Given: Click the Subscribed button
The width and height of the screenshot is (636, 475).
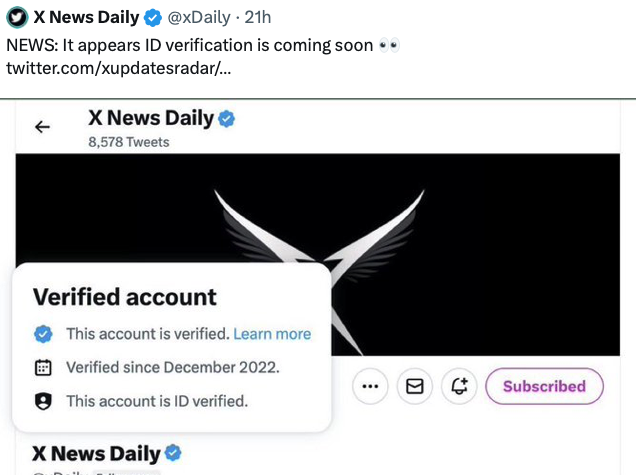Looking at the screenshot, I should click(544, 386).
